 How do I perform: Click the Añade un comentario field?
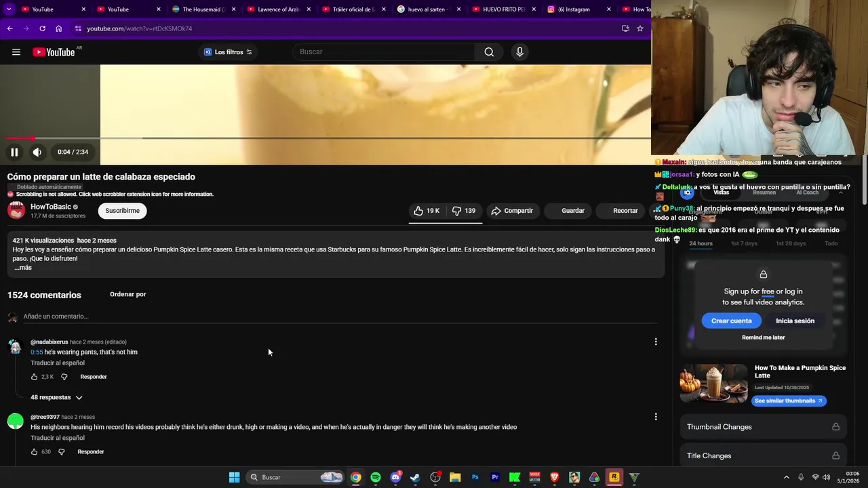click(339, 317)
